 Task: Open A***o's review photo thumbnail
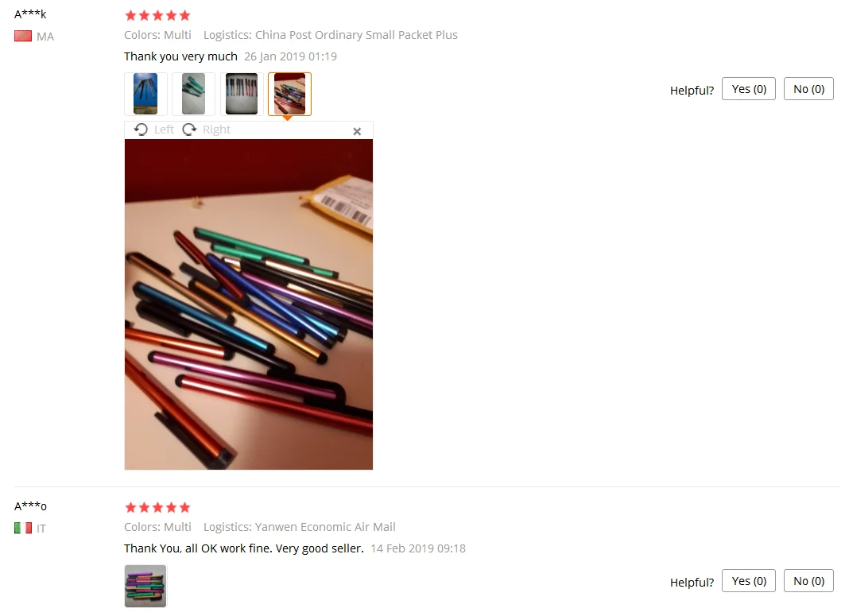(x=145, y=587)
